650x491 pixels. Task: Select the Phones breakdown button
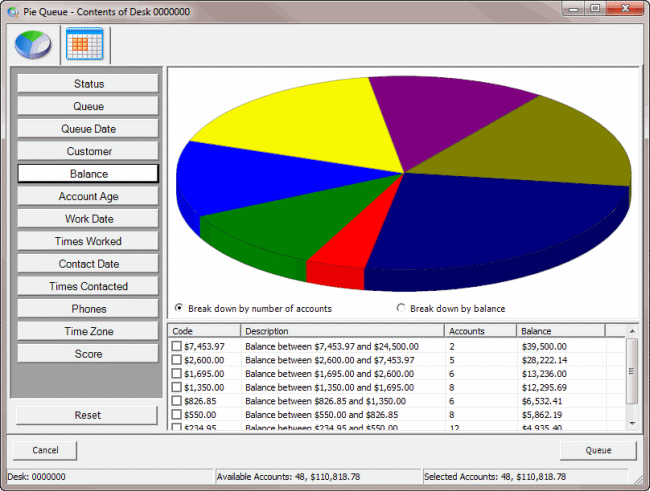point(88,309)
